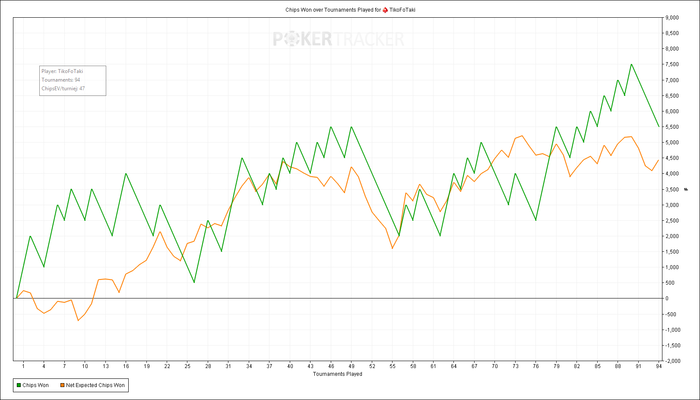Click "Player: TikoFoTaki" in the info box
The height and width of the screenshot is (400, 700).
(62, 71)
